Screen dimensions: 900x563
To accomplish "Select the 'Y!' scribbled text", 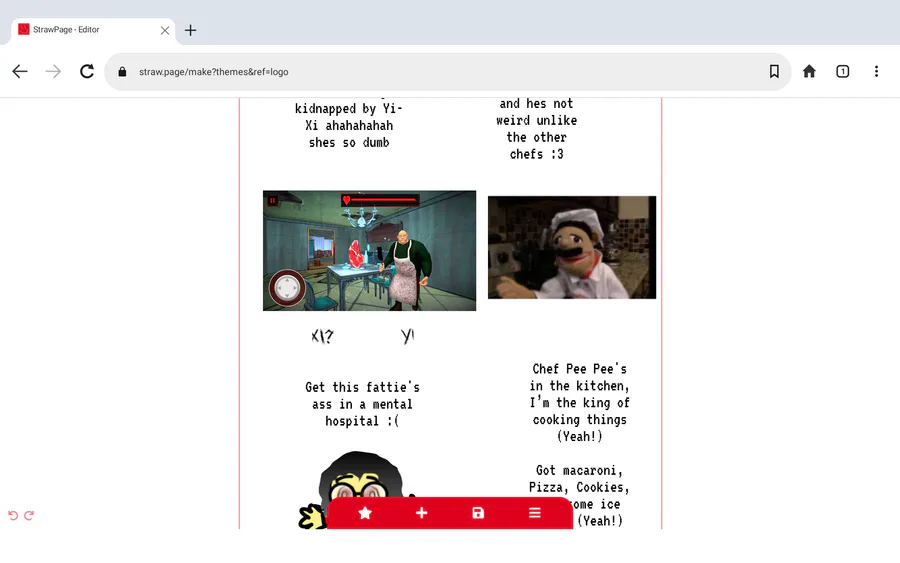I will click(408, 336).
